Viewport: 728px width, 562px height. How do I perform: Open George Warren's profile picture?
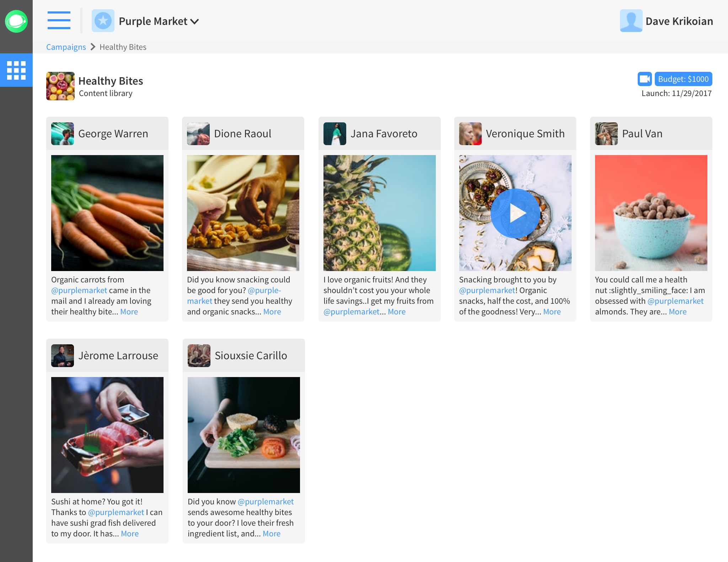click(63, 134)
